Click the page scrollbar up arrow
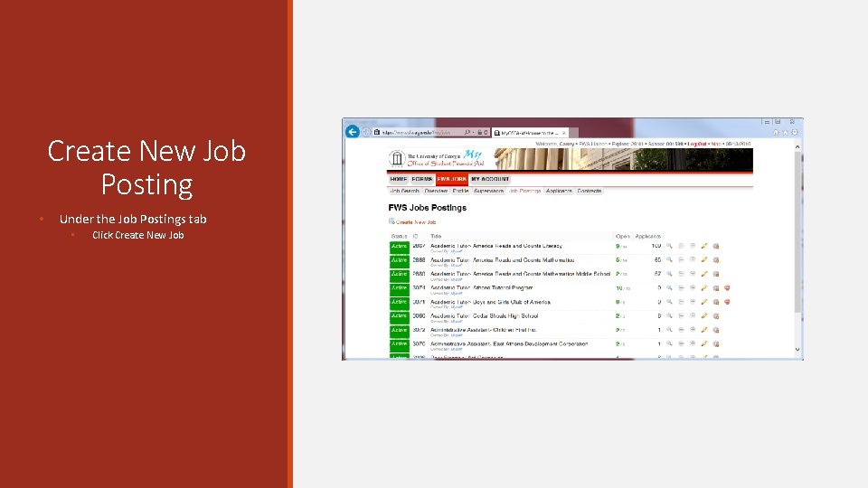The height and width of the screenshot is (488, 868). 797,147
